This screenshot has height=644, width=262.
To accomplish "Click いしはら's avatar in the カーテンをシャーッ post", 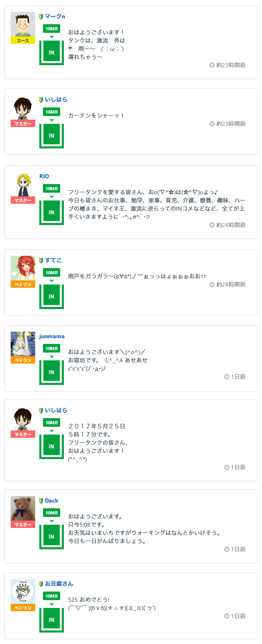I will point(23,108).
